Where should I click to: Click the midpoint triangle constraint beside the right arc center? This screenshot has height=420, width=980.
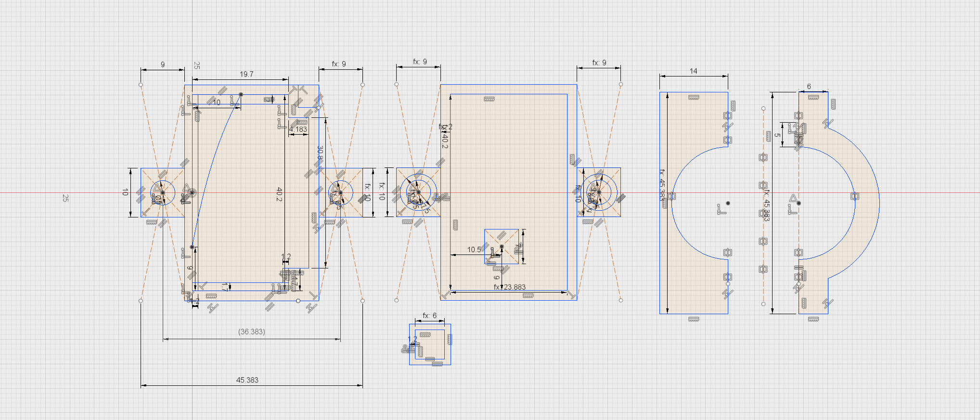coord(793,198)
